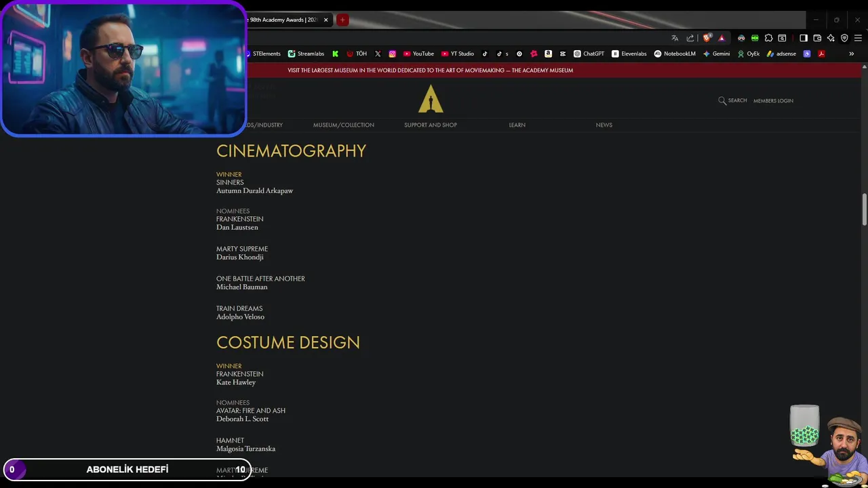Click Autumn Durald Arkapaw name
This screenshot has width=868, height=488.
(x=254, y=190)
